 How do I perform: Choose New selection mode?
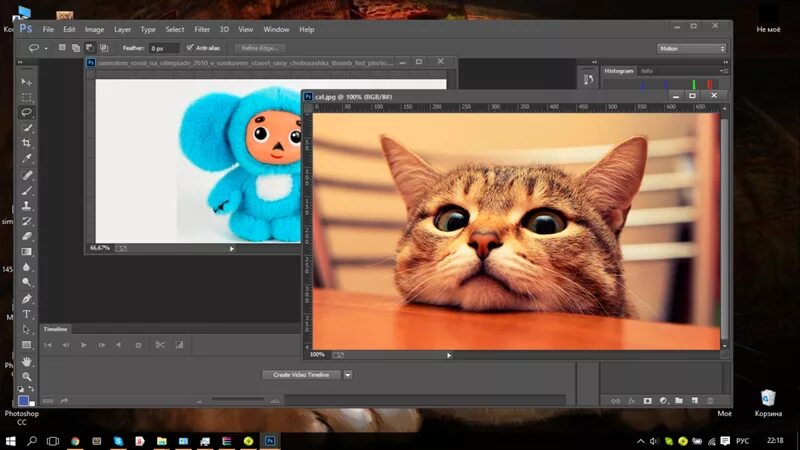point(62,47)
